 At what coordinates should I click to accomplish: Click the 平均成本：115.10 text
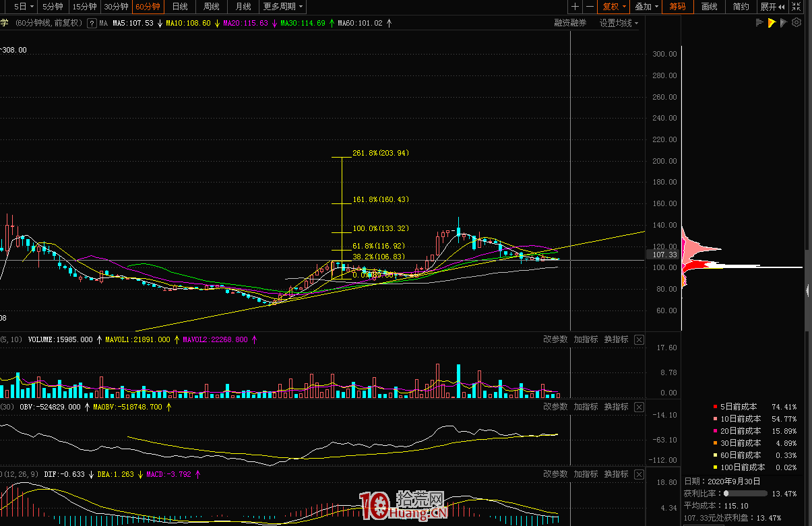pos(716,506)
